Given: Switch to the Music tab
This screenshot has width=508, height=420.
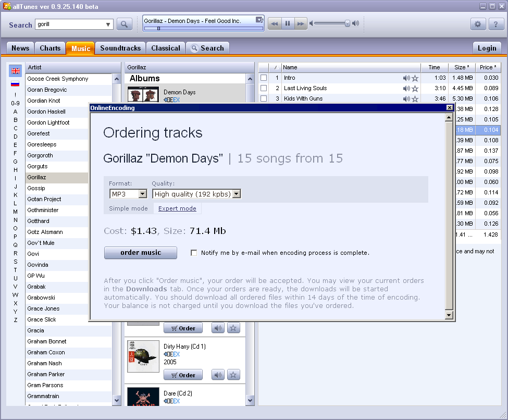Looking at the screenshot, I should [x=81, y=48].
